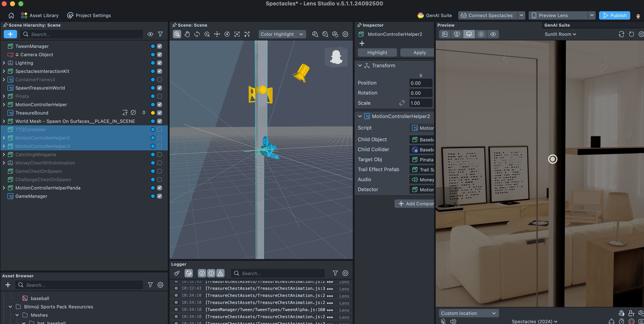Open the Color Highlight dropdown

tap(282, 34)
